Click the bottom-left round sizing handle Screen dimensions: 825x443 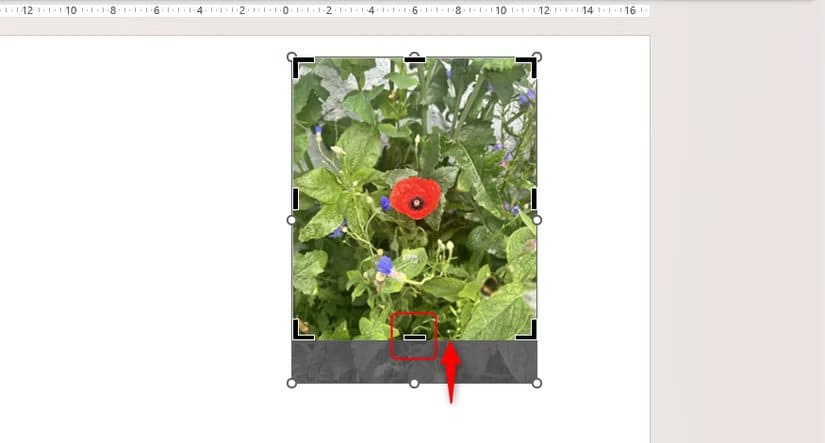[291, 384]
